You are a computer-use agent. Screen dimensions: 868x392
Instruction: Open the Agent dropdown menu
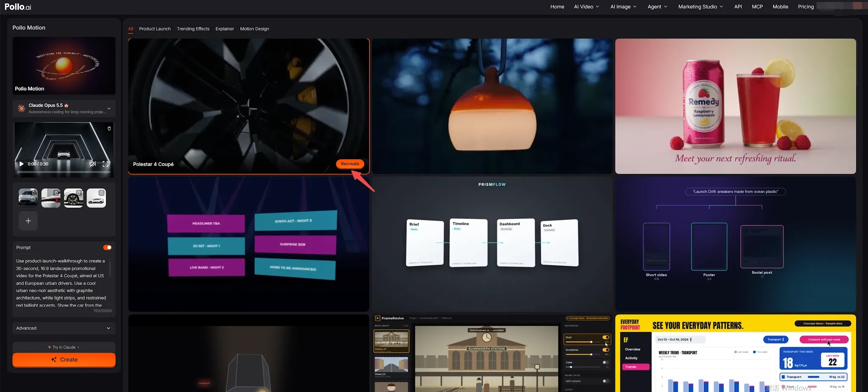(657, 7)
